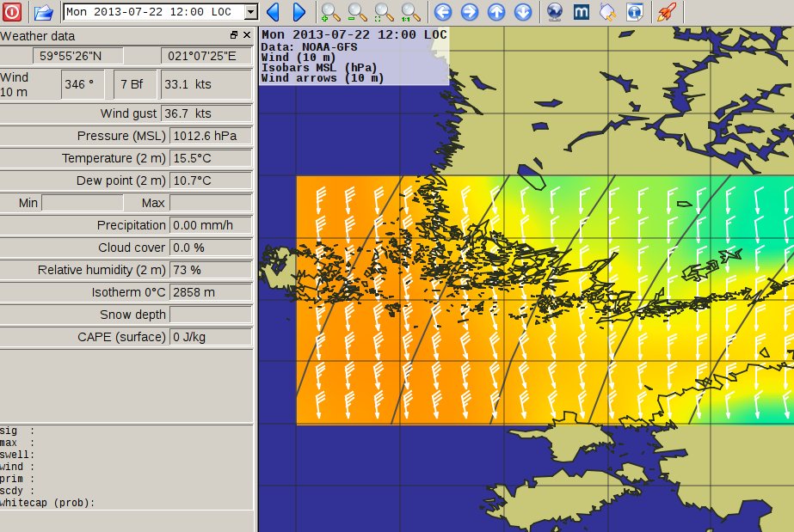Image resolution: width=794 pixels, height=532 pixels.
Task: Float the Weather data panel
Action: click(233, 35)
